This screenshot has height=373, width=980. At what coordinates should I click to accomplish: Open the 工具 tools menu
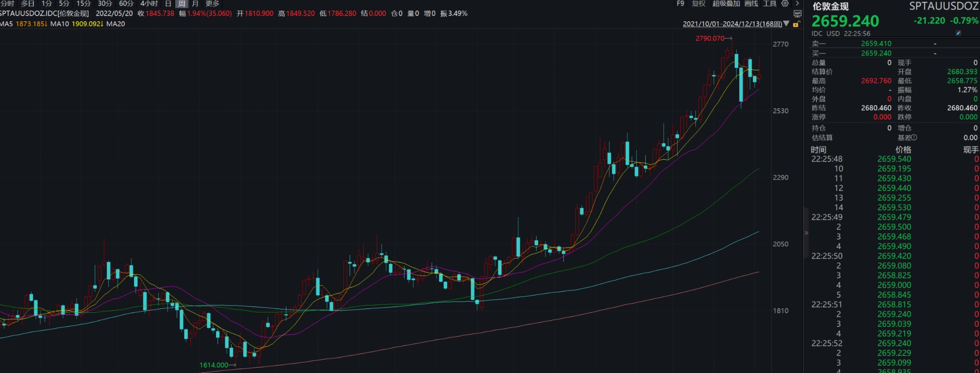[x=769, y=3]
